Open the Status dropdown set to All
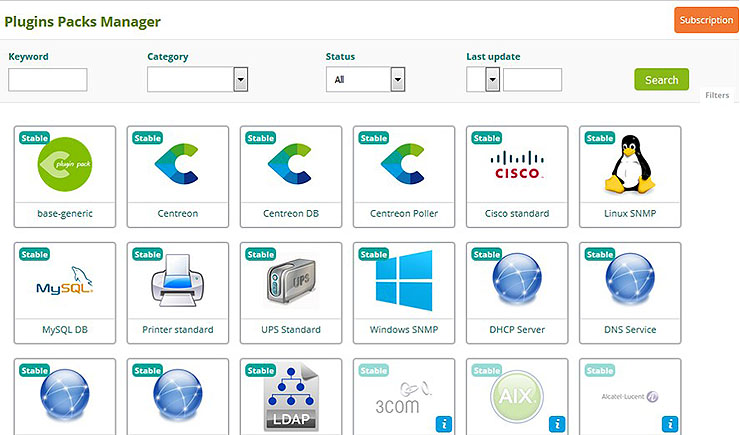 (x=397, y=80)
